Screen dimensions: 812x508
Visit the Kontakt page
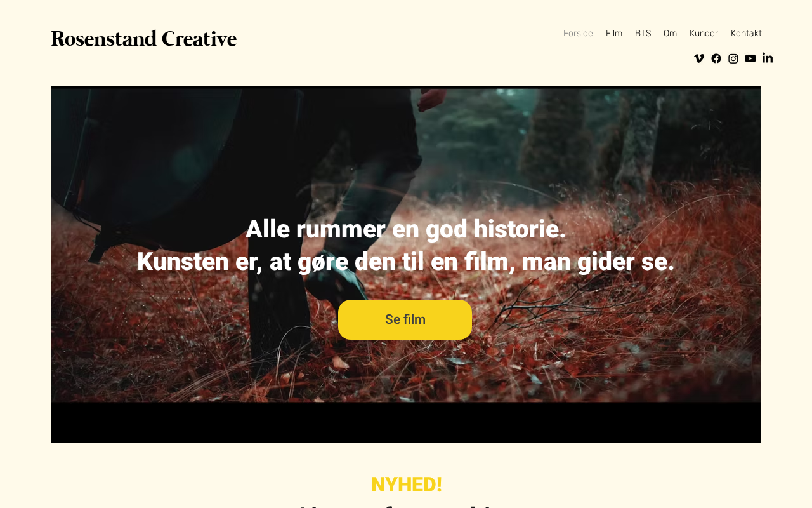point(746,33)
